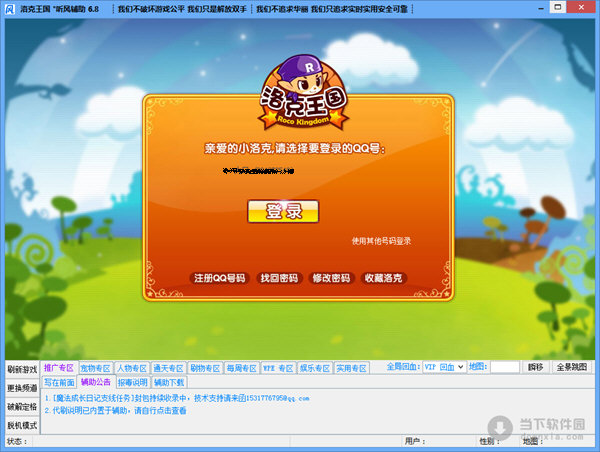
Task: Minimize the 洛克王国 window
Action: click(x=541, y=8)
